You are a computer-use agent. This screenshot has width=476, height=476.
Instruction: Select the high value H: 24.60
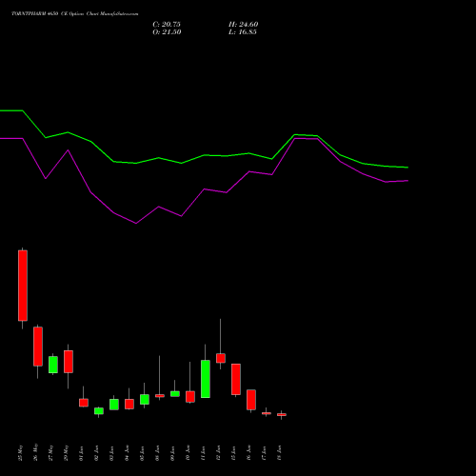(x=244, y=25)
